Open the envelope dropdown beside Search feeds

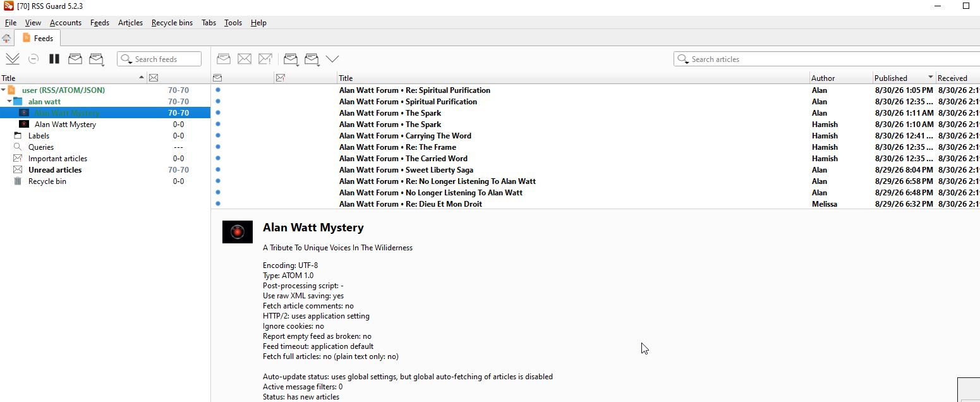97,59
